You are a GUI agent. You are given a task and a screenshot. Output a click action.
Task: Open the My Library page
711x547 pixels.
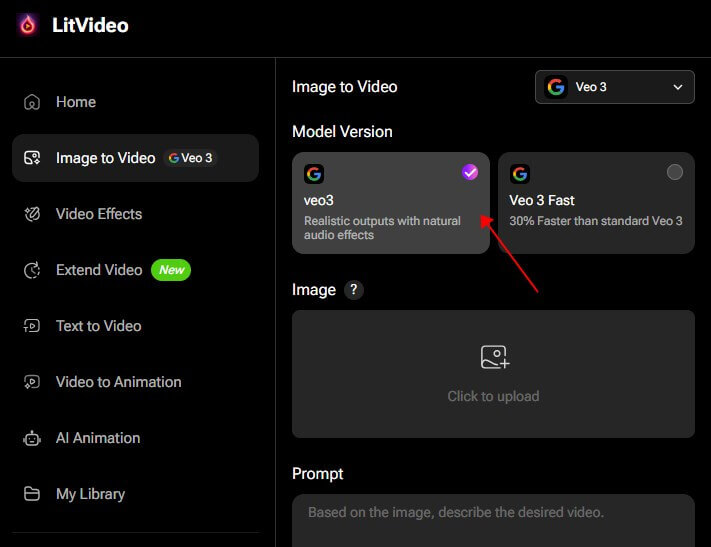[x=90, y=494]
